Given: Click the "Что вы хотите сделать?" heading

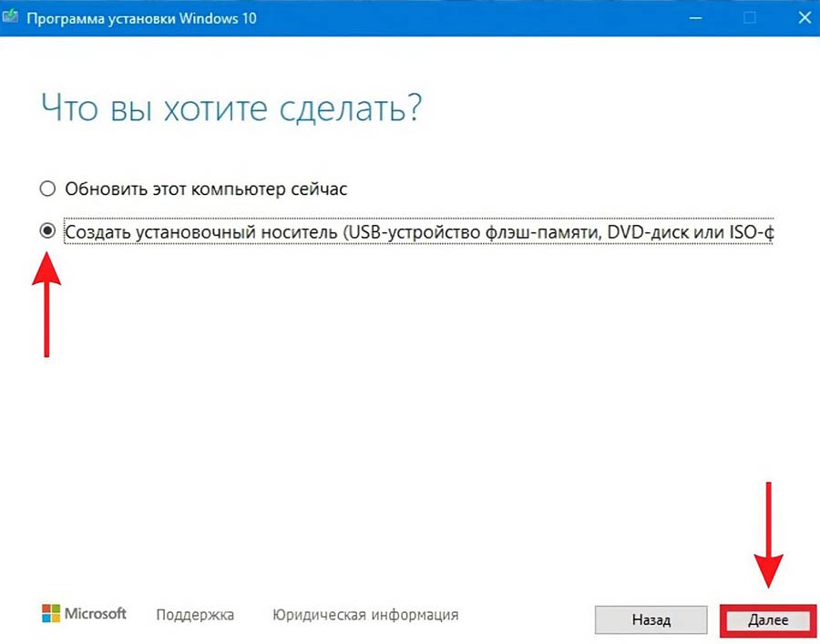Looking at the screenshot, I should (x=232, y=108).
